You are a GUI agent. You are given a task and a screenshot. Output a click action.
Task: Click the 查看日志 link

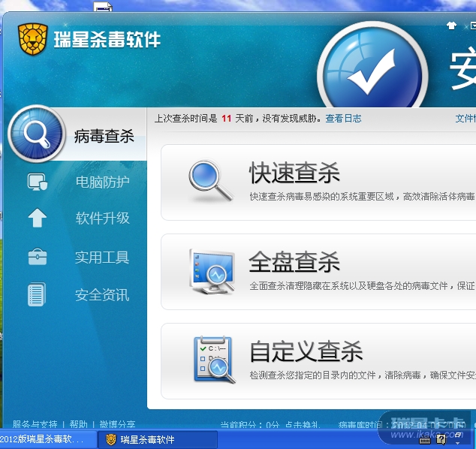pyautogui.click(x=343, y=119)
